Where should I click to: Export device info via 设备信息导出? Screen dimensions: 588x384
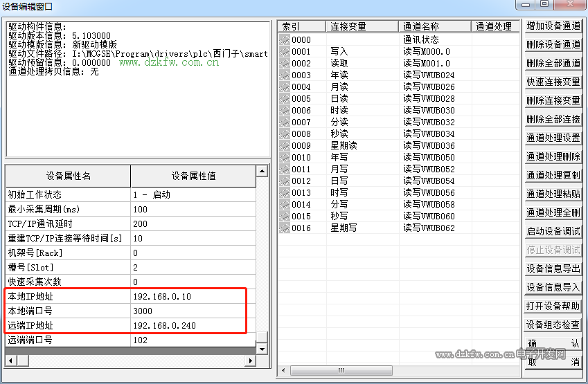[553, 268]
